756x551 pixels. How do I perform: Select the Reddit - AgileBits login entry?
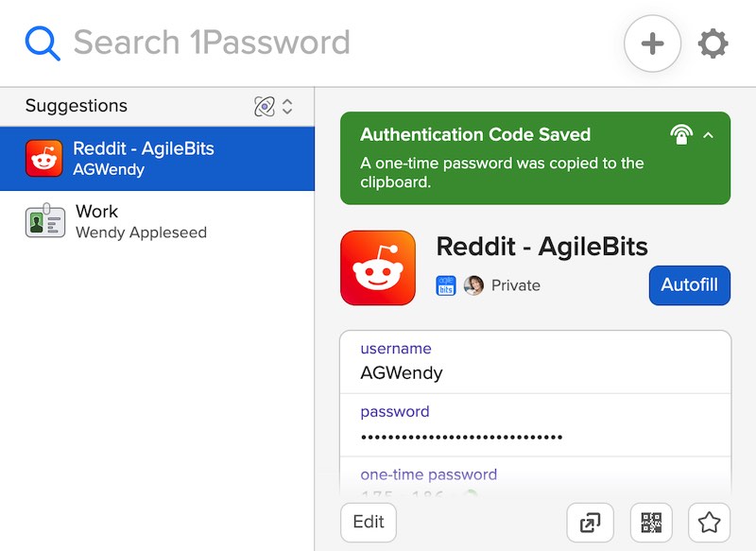coord(157,159)
